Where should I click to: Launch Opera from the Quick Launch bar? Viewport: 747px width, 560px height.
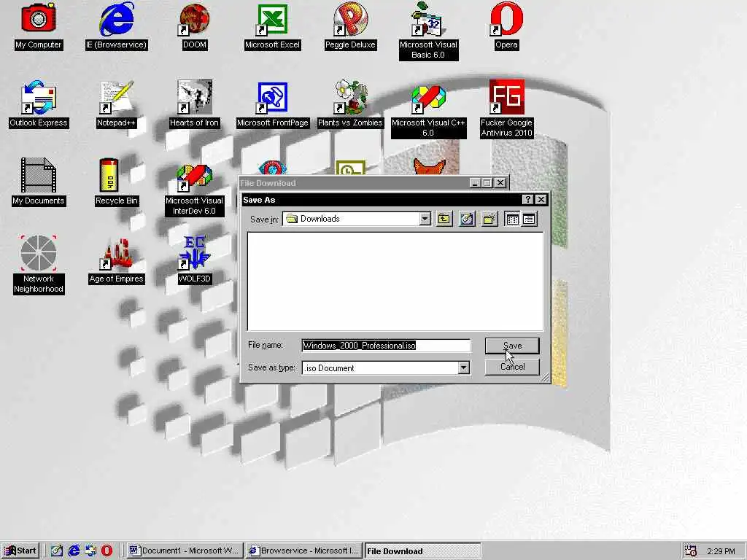107,551
